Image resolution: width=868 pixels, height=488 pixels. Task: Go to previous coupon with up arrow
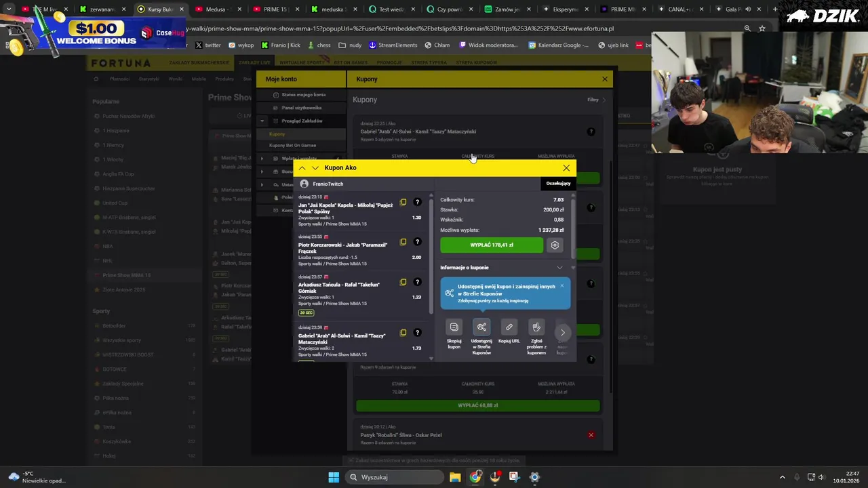coord(302,168)
